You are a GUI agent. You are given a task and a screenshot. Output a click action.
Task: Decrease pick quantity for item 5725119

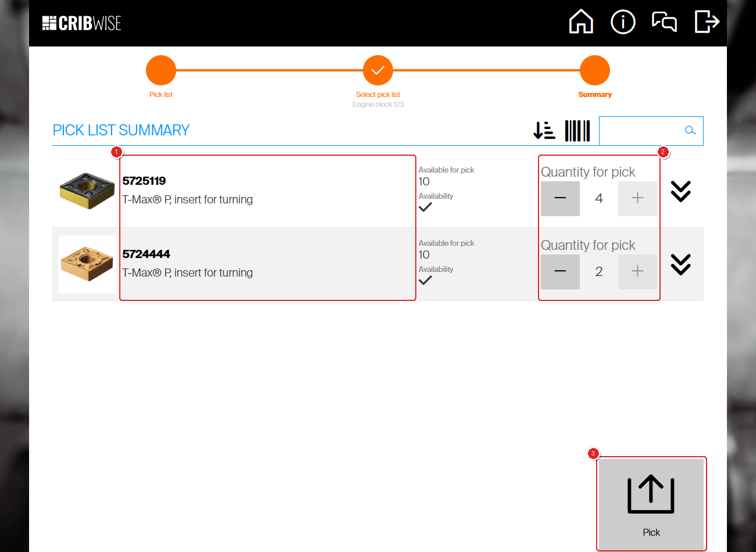pos(560,199)
